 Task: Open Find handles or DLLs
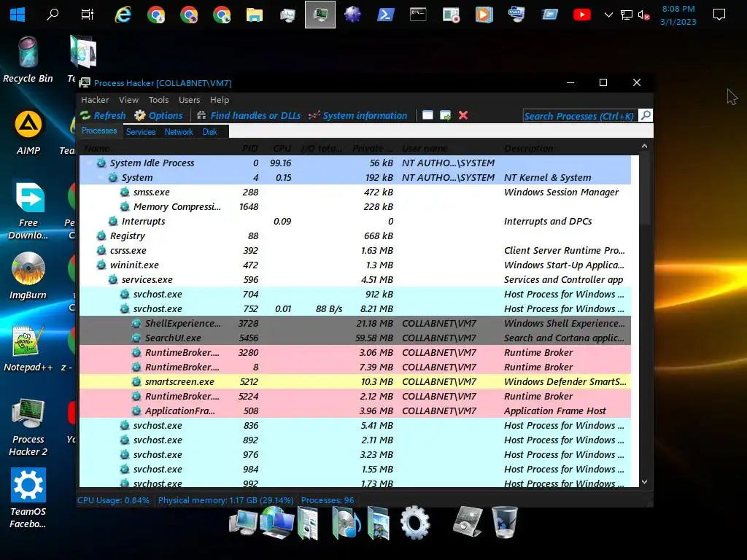249,116
